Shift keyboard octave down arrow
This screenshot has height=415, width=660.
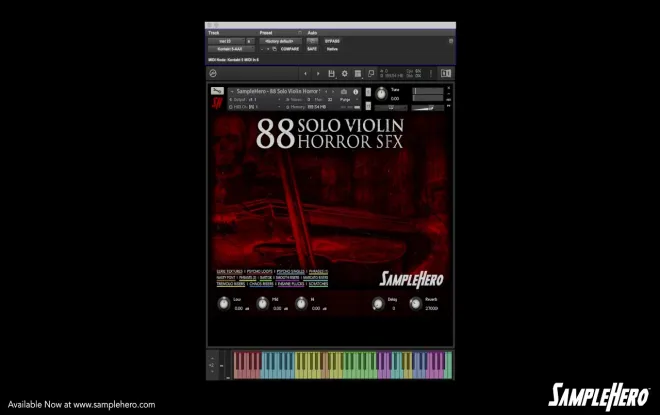[212, 372]
